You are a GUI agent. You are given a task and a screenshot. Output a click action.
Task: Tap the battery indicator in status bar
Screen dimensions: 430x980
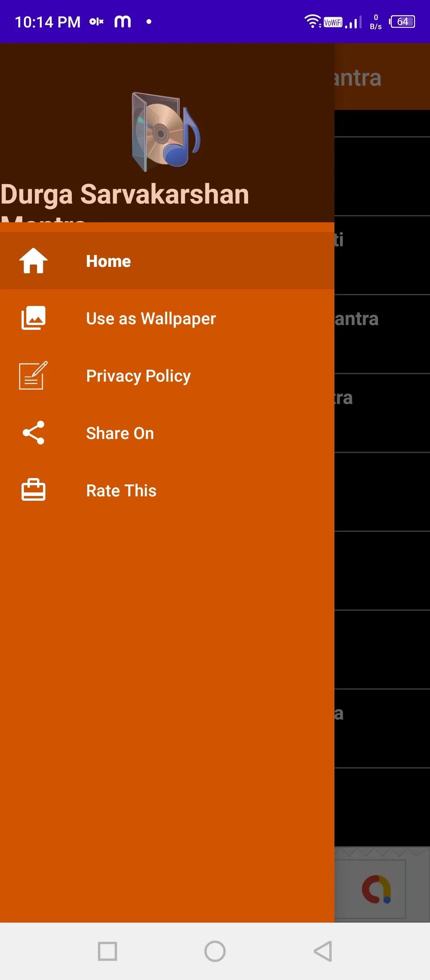coord(403,22)
